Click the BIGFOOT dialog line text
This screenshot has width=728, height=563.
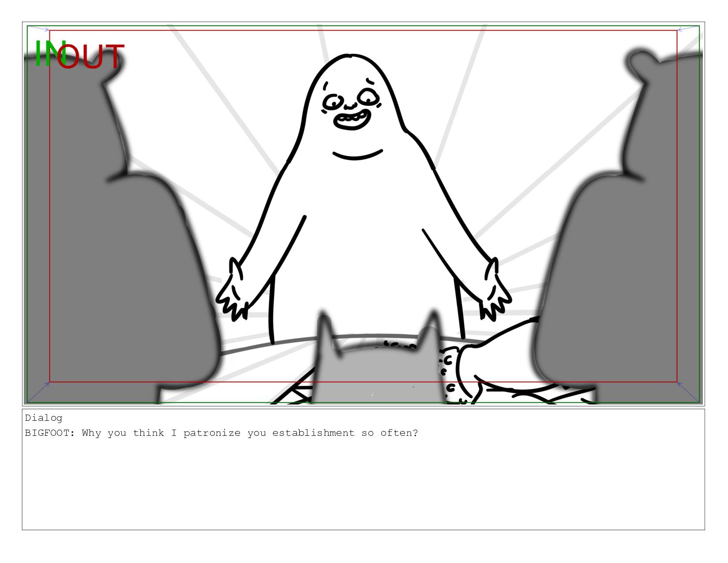click(221, 433)
